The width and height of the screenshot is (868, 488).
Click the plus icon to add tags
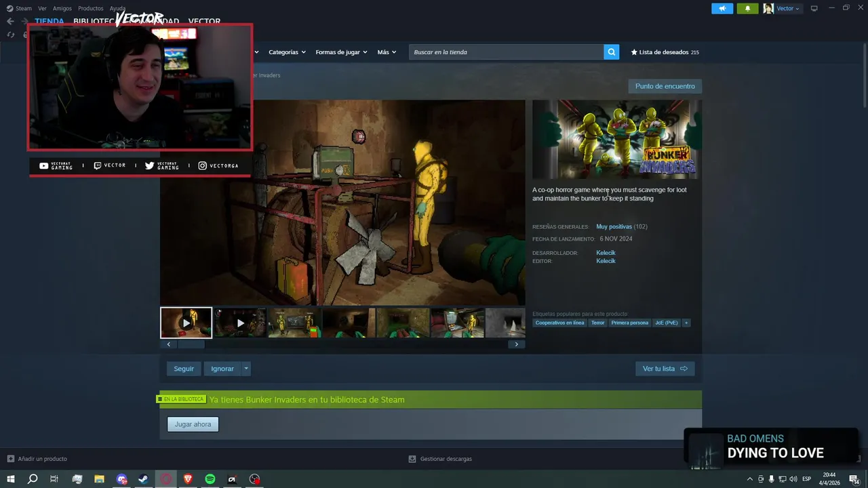pyautogui.click(x=686, y=323)
